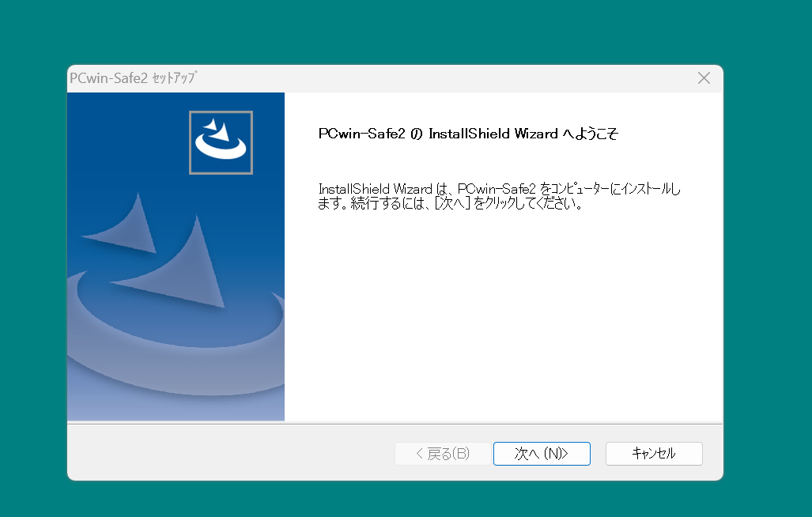Click the 'PCwin-Safe2 セットアップ' title bar text
This screenshot has height=517, width=812.
[x=133, y=78]
